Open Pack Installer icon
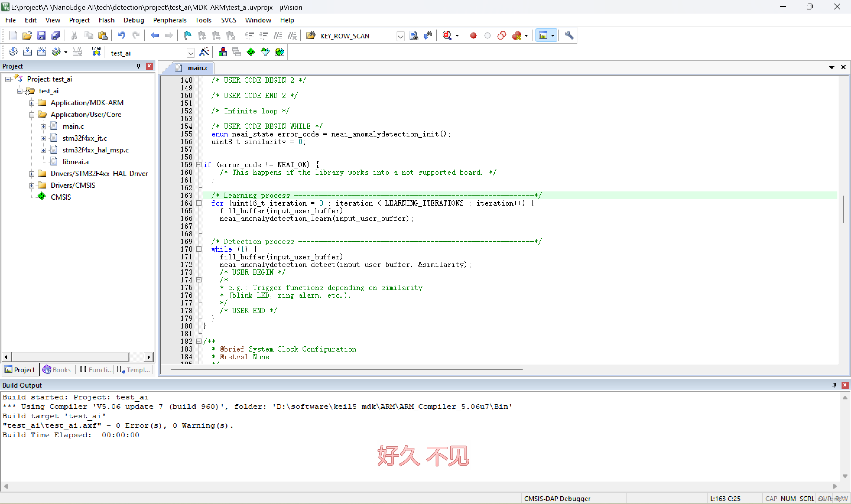 coord(280,52)
